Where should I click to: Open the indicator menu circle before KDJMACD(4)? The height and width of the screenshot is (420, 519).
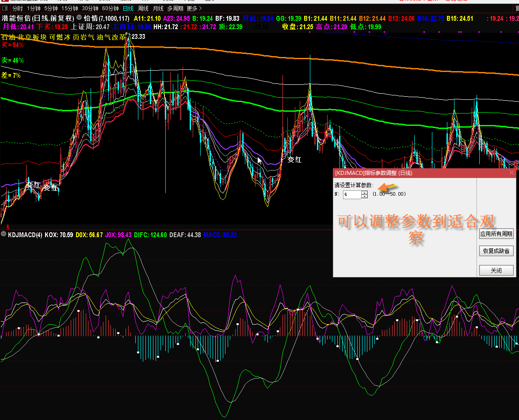[x=4, y=234]
